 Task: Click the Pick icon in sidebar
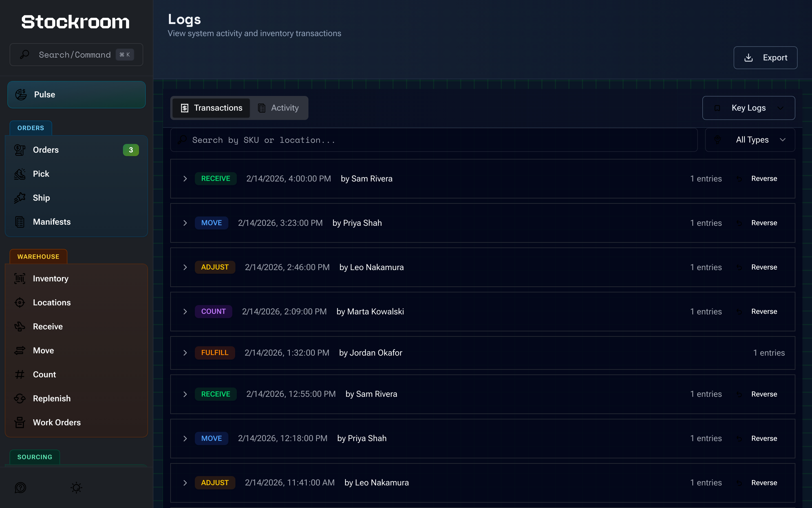tap(20, 174)
